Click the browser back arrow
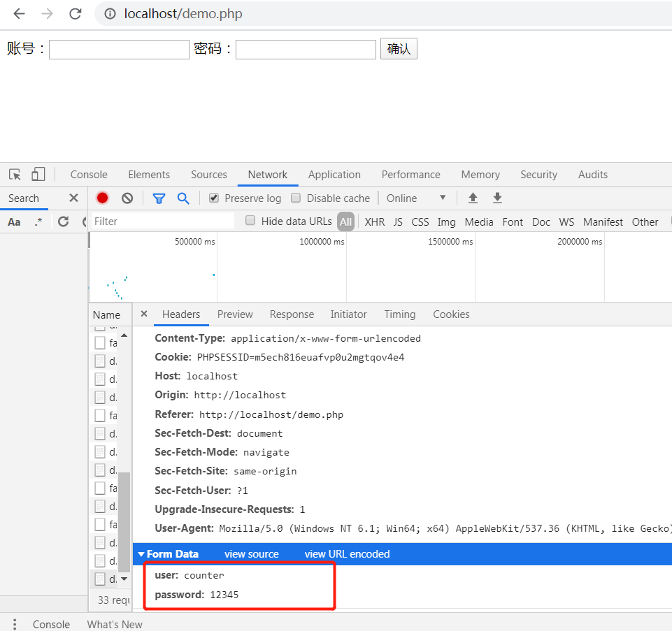672x631 pixels. pyautogui.click(x=20, y=14)
